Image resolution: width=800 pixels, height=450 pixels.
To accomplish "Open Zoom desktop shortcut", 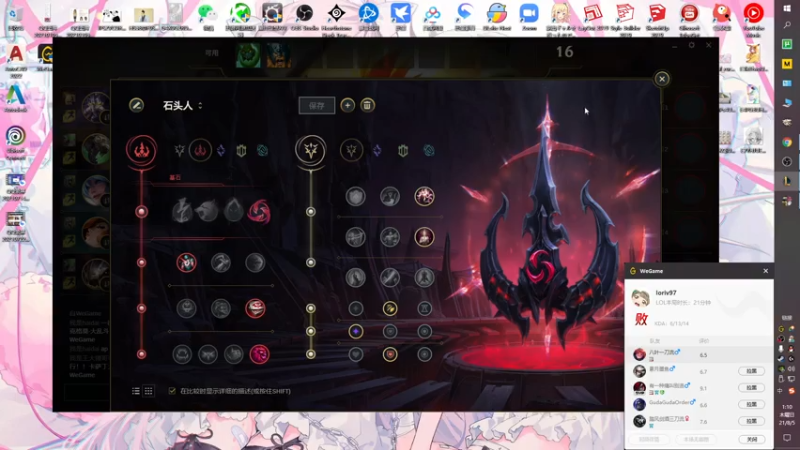I will coord(529,17).
